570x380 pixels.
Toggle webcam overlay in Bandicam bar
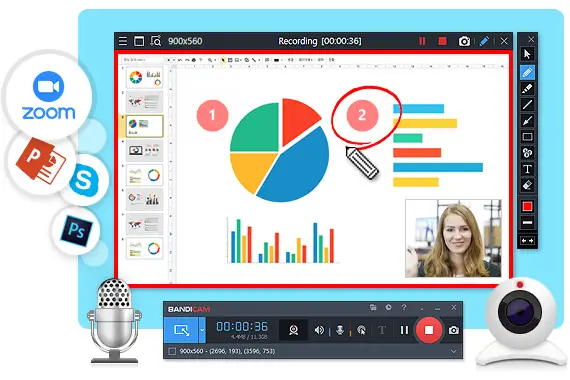point(293,330)
